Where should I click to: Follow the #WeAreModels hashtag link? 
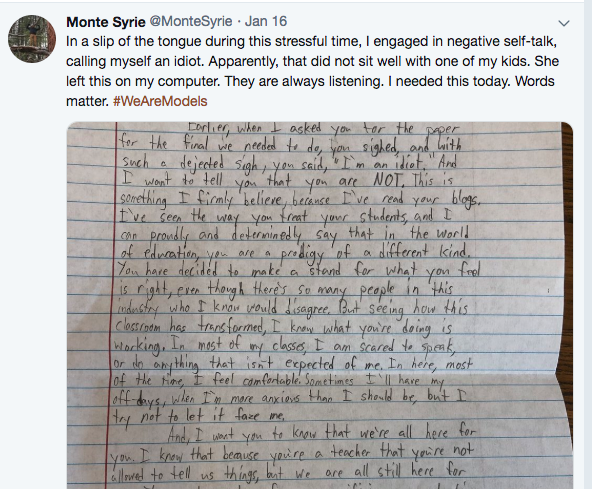tap(160, 101)
